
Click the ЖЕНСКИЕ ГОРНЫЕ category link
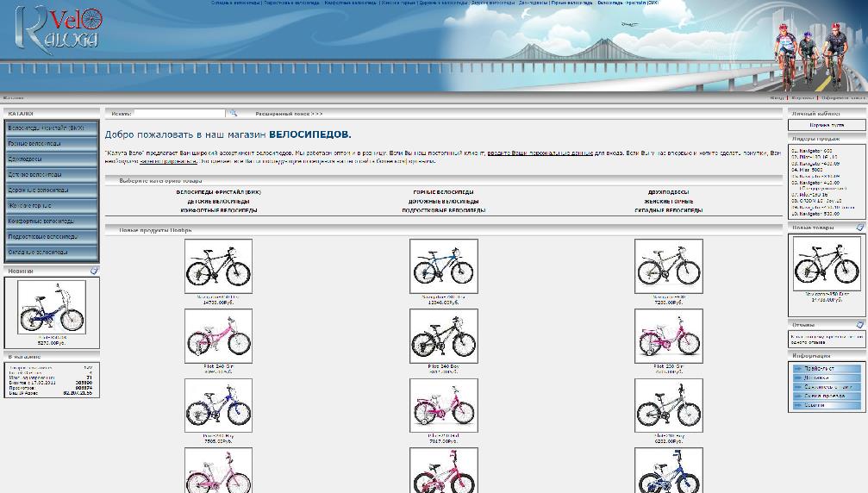[x=668, y=202]
